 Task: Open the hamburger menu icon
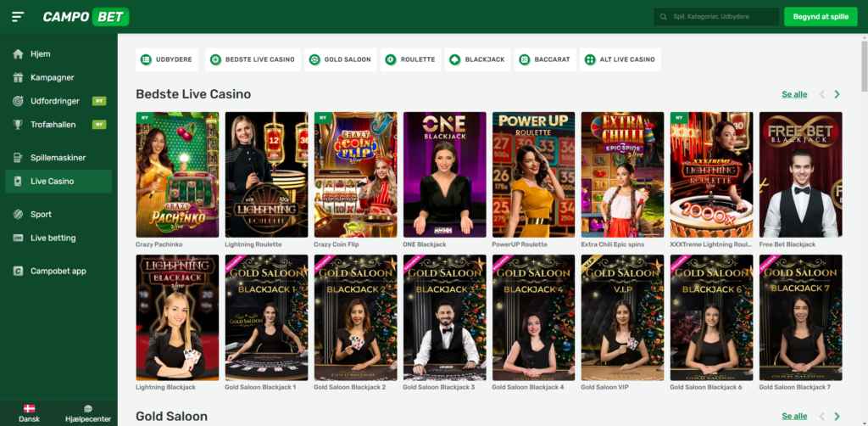[18, 17]
